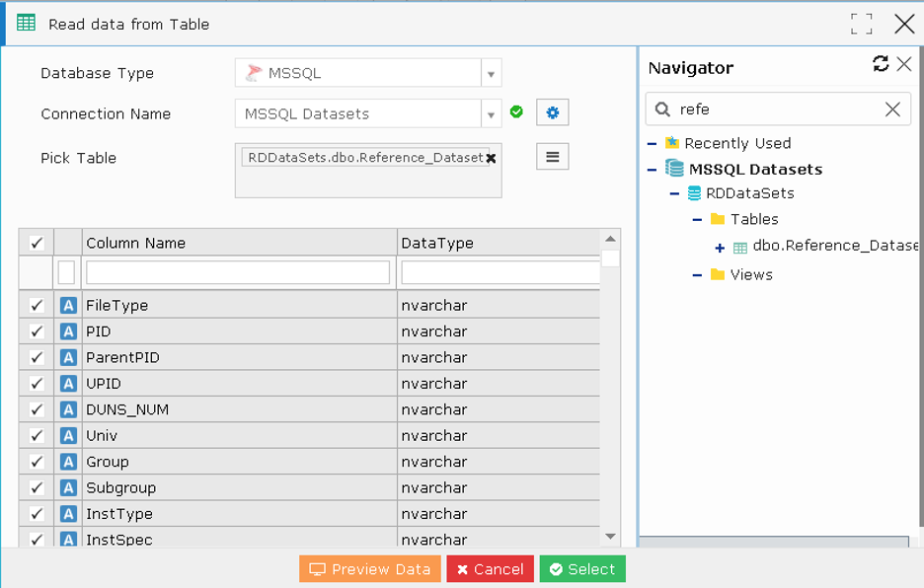Maximize the Read data from Table dialog

coord(861,24)
